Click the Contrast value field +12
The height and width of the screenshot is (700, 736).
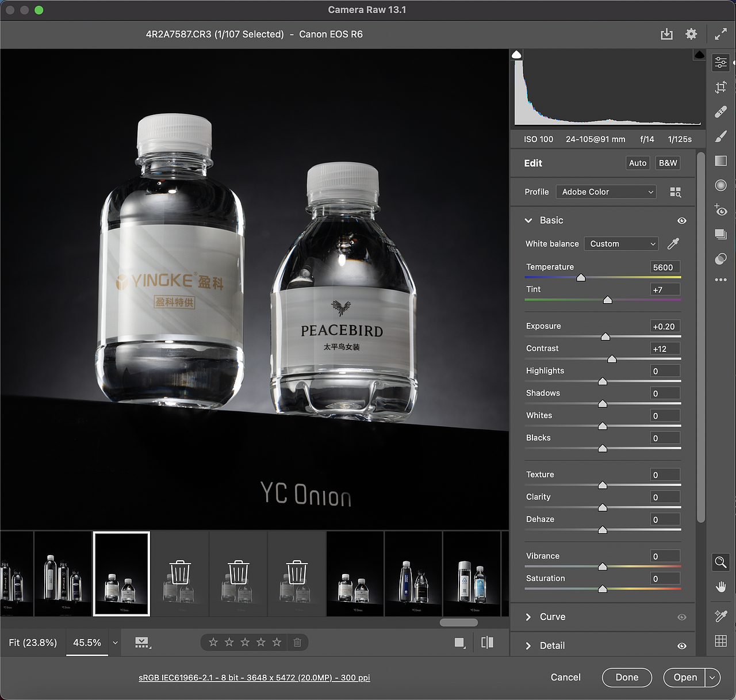coord(665,349)
